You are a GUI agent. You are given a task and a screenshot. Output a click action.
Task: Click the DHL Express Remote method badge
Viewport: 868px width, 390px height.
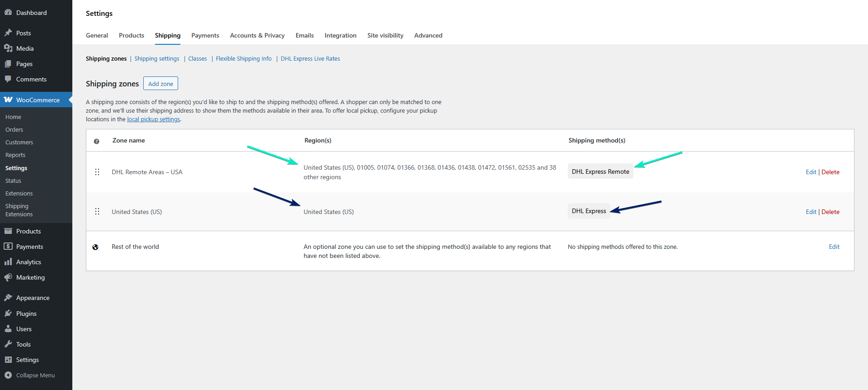point(600,171)
